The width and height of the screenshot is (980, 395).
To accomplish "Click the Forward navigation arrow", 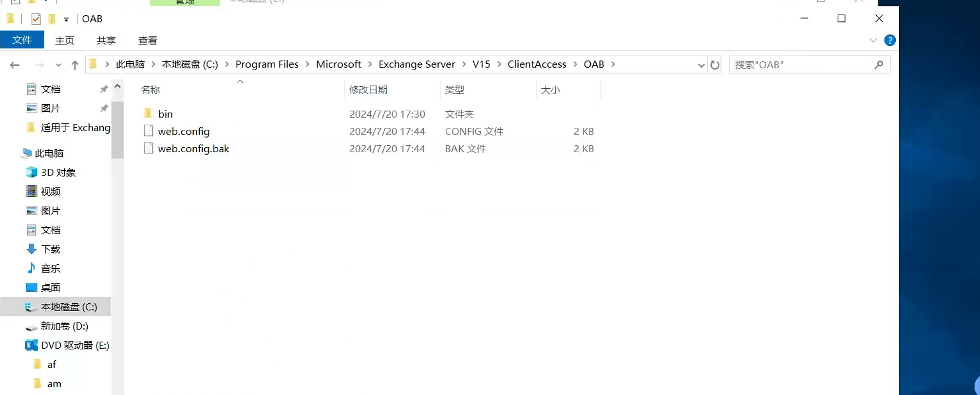I will [39, 65].
